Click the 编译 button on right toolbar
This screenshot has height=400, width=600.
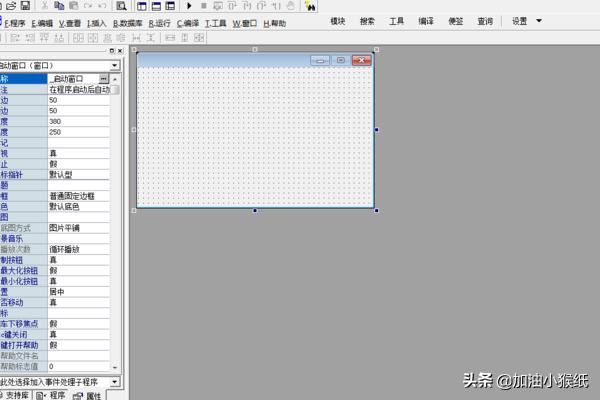click(426, 21)
